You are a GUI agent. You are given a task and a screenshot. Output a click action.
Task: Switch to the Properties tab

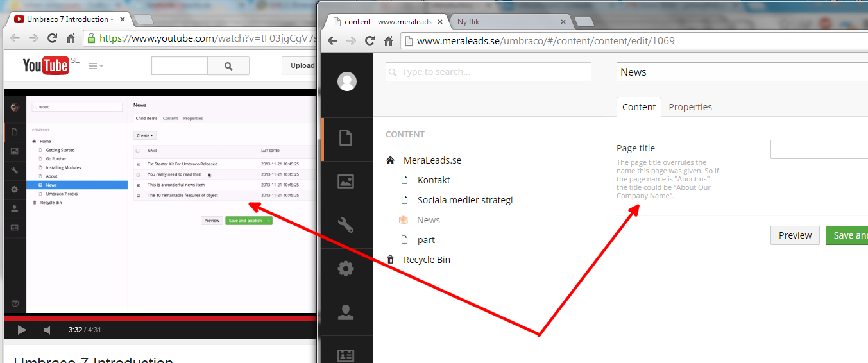coord(690,107)
